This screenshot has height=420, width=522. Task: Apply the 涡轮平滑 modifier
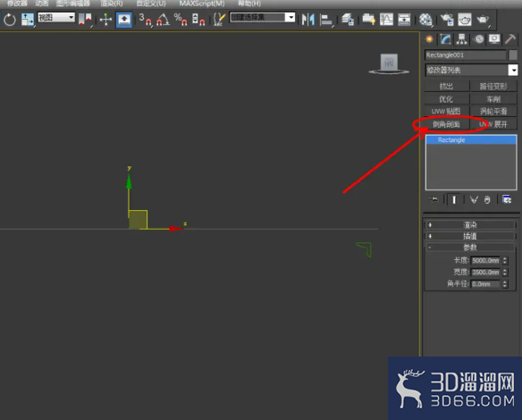coord(493,111)
